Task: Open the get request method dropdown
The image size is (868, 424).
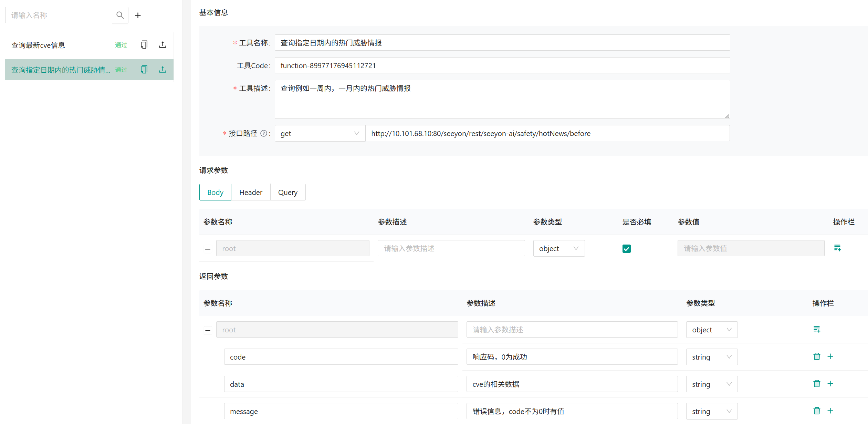Action: pos(319,133)
